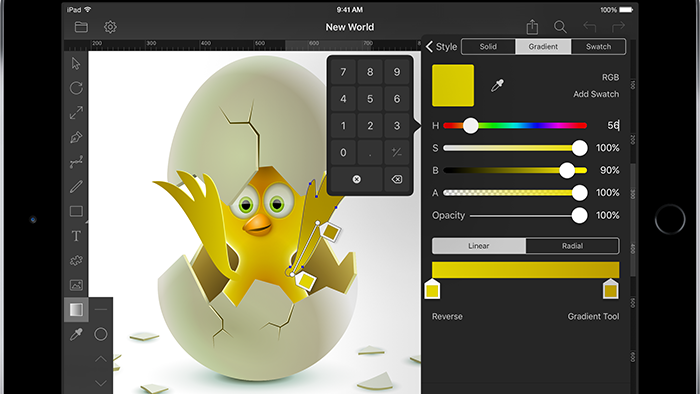Screen dimensions: 700x394
Task: Tap keypad number 9
Action: [396, 72]
